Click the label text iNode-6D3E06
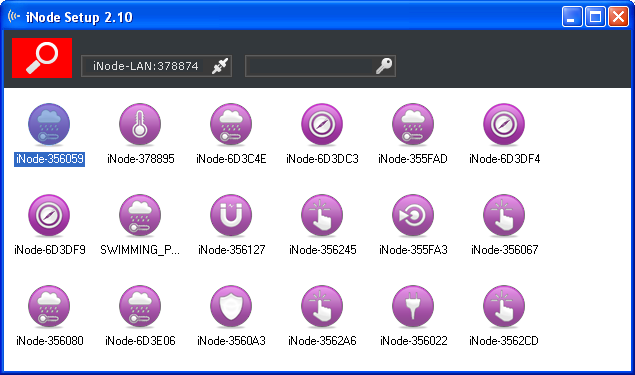635x375 pixels. [x=141, y=341]
